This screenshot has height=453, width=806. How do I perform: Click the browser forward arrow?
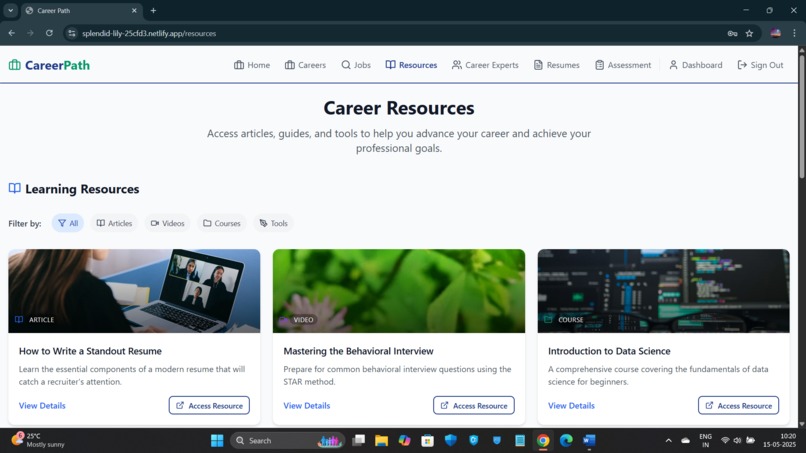(30, 33)
